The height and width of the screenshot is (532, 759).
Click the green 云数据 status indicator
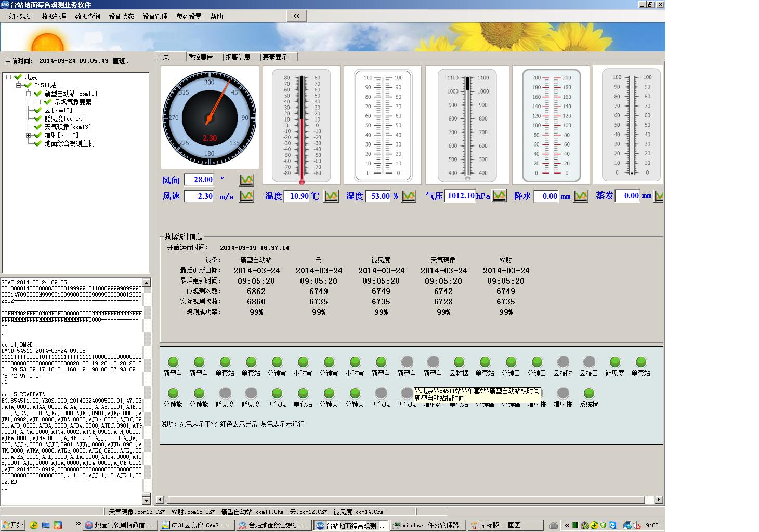tap(459, 362)
